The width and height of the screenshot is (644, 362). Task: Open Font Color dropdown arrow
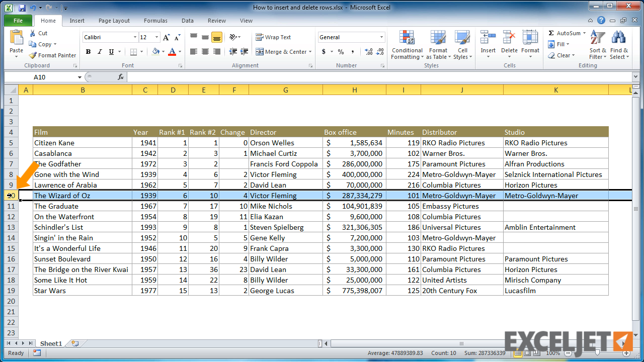coord(180,52)
